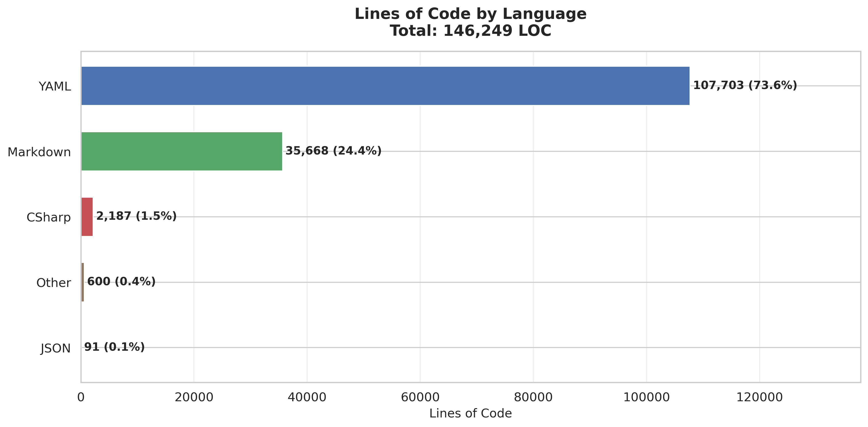The height and width of the screenshot is (427, 868).
Task: Click the CSharp axis label
Action: (x=49, y=217)
